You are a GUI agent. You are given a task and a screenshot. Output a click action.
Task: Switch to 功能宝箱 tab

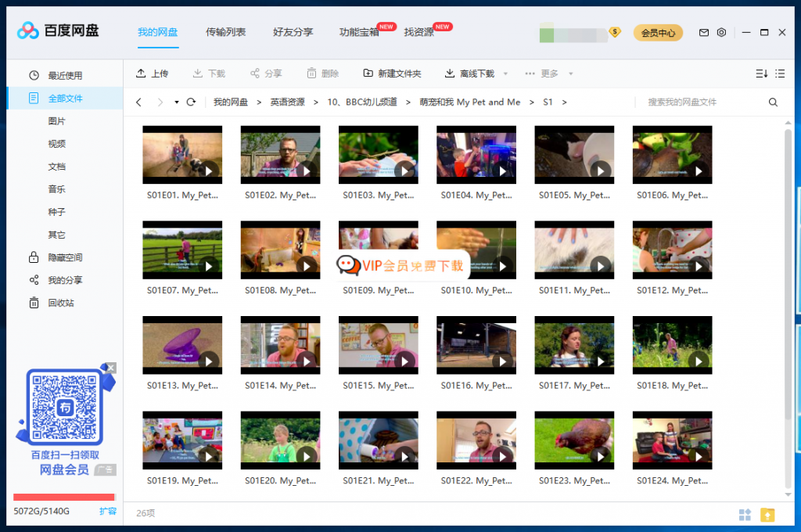pyautogui.click(x=359, y=32)
